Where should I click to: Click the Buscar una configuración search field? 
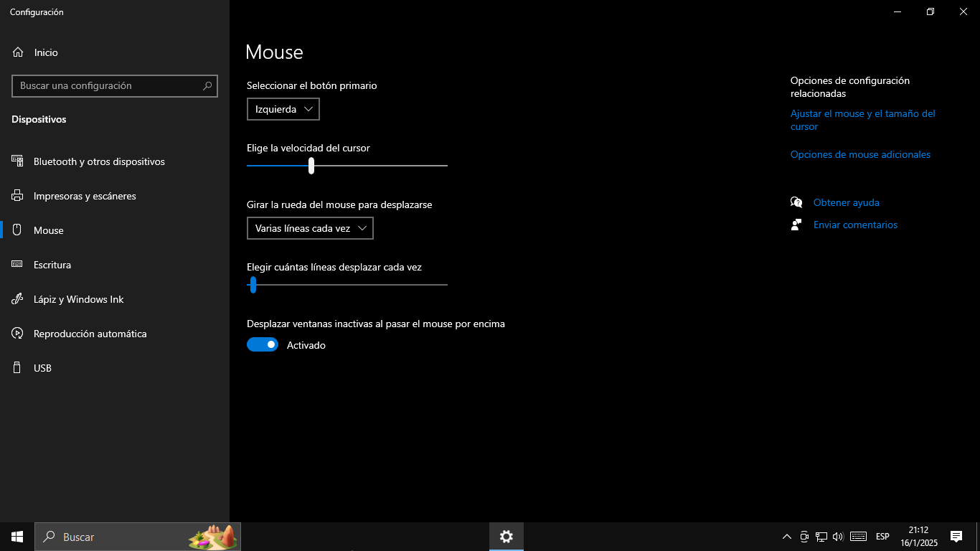108,86
